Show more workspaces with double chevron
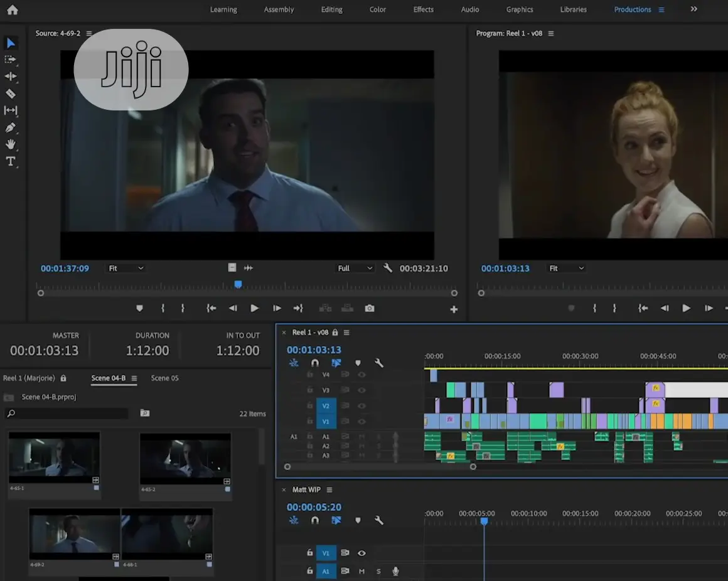728x581 pixels. (x=693, y=9)
